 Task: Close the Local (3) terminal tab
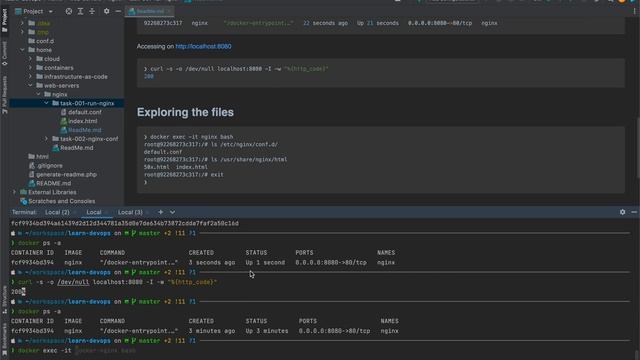pyautogui.click(x=148, y=212)
